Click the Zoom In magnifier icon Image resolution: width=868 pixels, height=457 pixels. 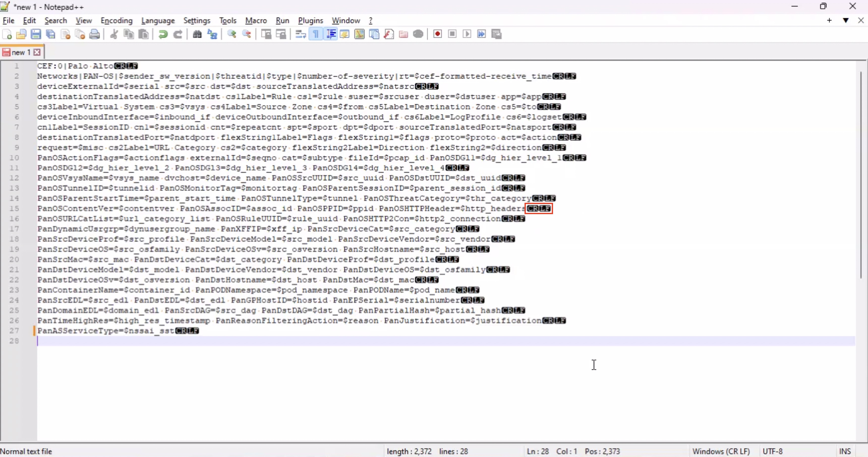coord(232,34)
